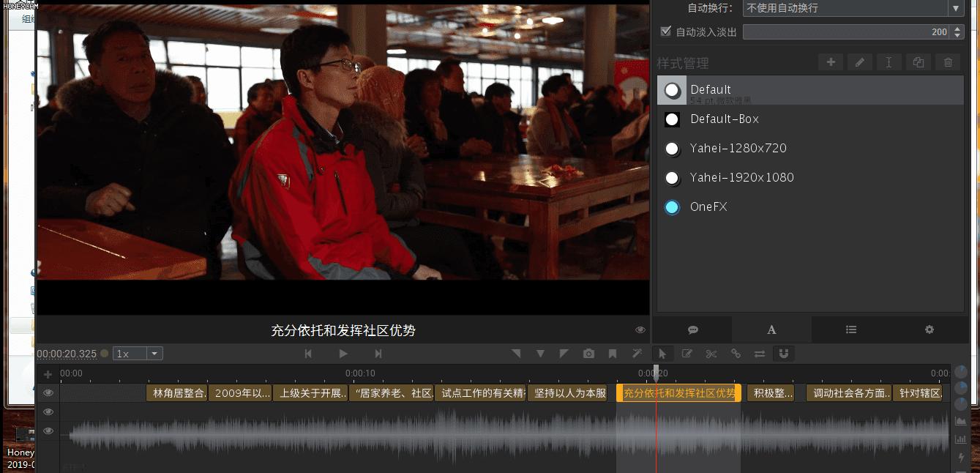980x473 pixels.
Task: Click the trash icon in style manager
Action: tap(948, 63)
